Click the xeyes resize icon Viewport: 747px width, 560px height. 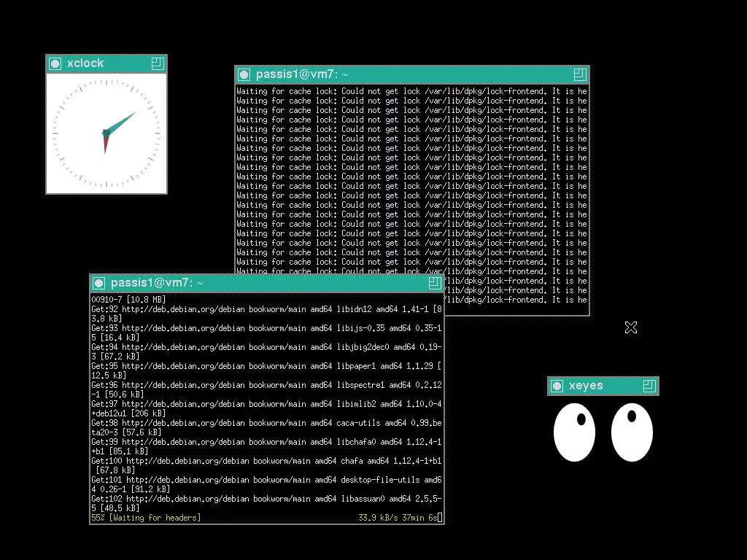tap(649, 386)
